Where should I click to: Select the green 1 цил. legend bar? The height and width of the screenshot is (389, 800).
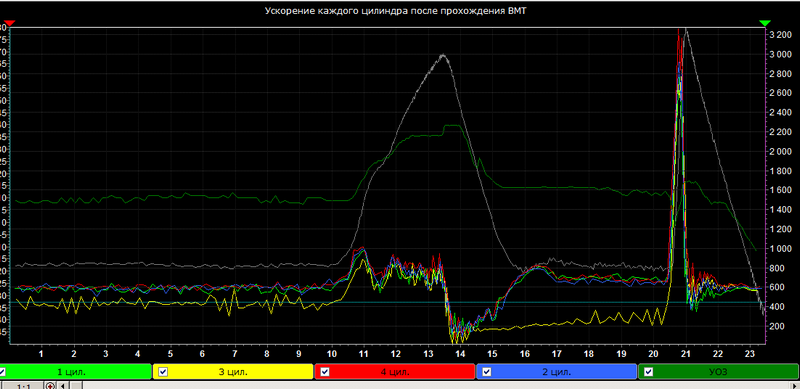(x=76, y=372)
